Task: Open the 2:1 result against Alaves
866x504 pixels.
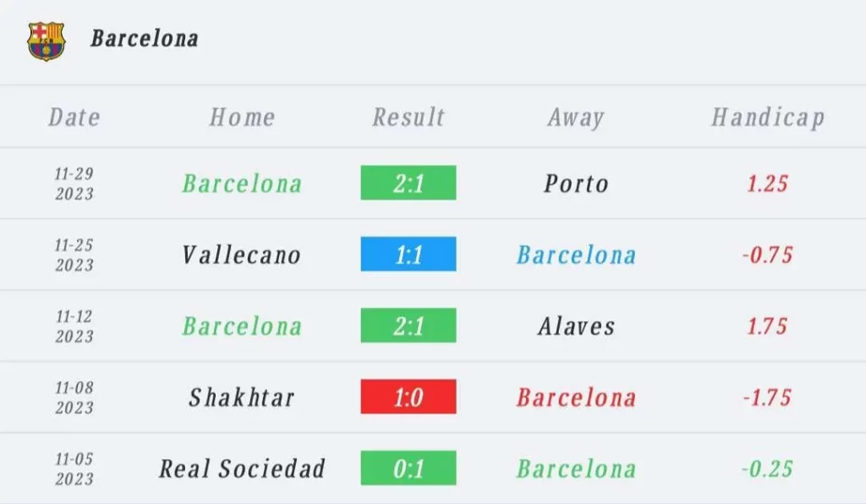Action: tap(408, 326)
